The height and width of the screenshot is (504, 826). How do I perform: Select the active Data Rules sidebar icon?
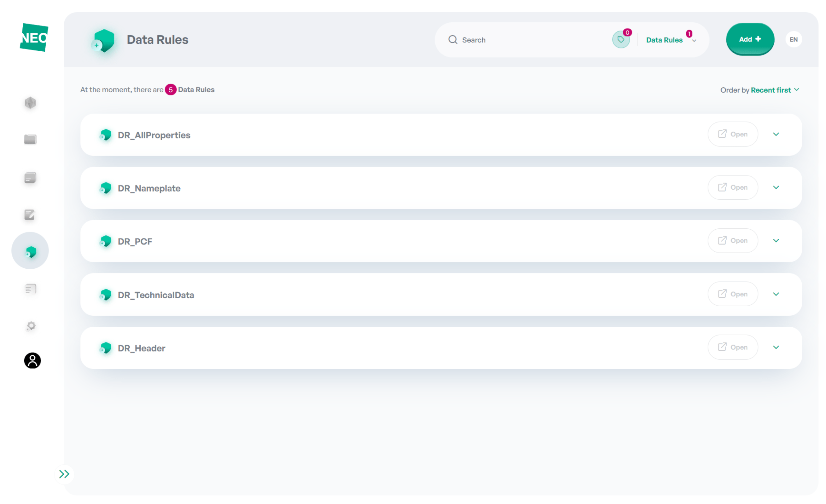click(x=30, y=251)
